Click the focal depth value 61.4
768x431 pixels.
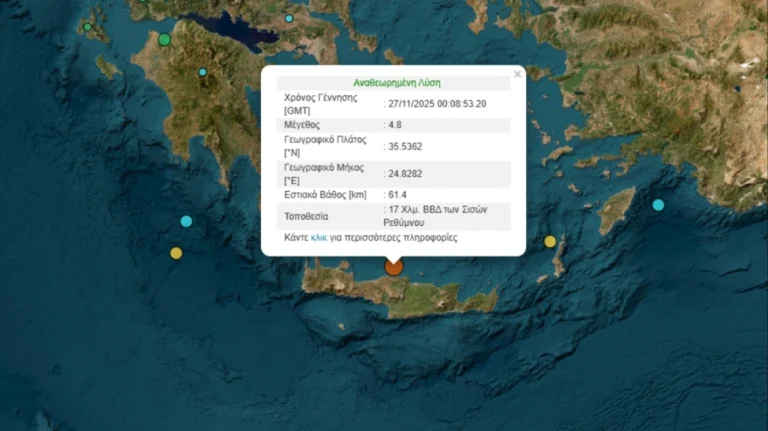[x=397, y=195]
